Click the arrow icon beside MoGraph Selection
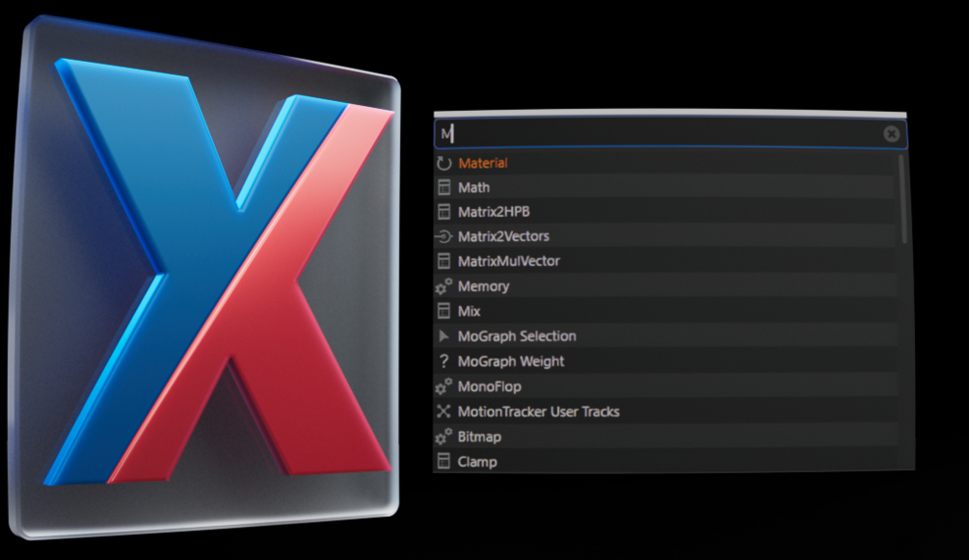This screenshot has width=969, height=560. tap(444, 336)
